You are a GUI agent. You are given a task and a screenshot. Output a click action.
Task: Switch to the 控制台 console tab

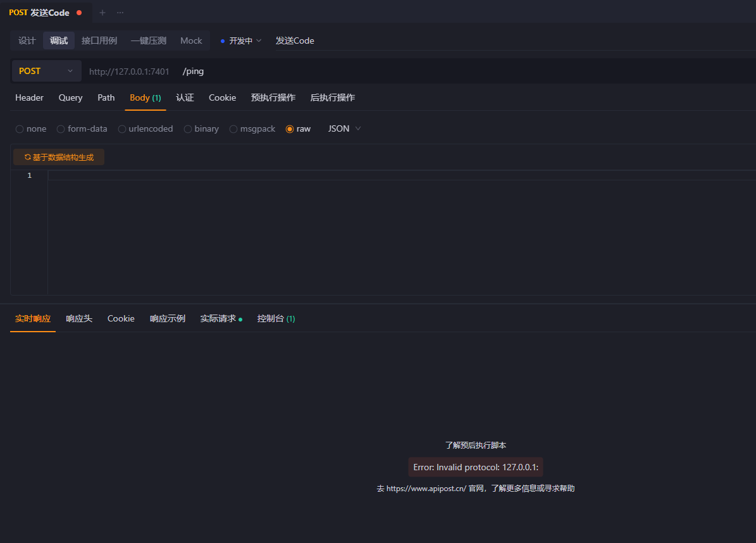click(x=275, y=318)
